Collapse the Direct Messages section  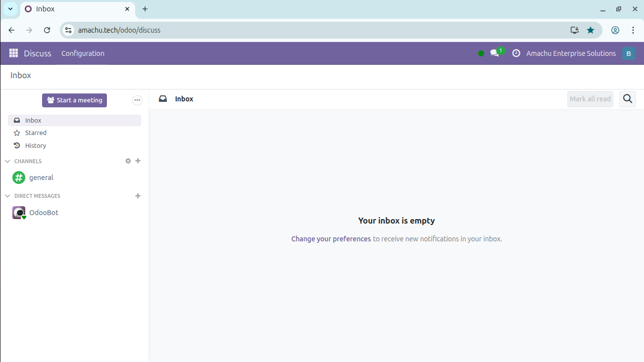pyautogui.click(x=7, y=196)
